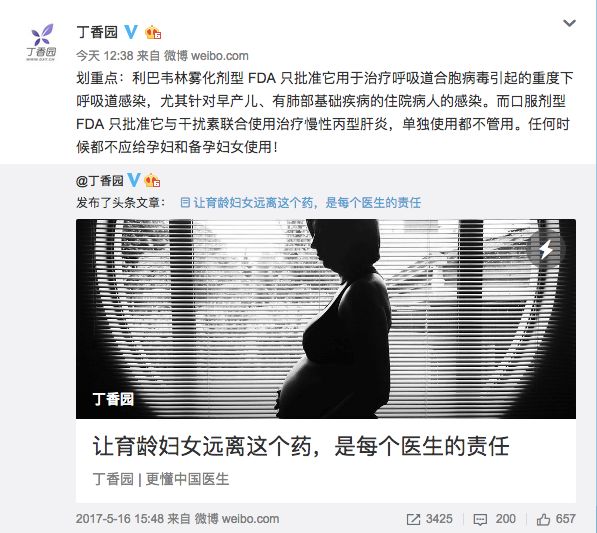This screenshot has width=597, height=533.
Task: Click the crown badge in reposted header
Action: (x=152, y=180)
